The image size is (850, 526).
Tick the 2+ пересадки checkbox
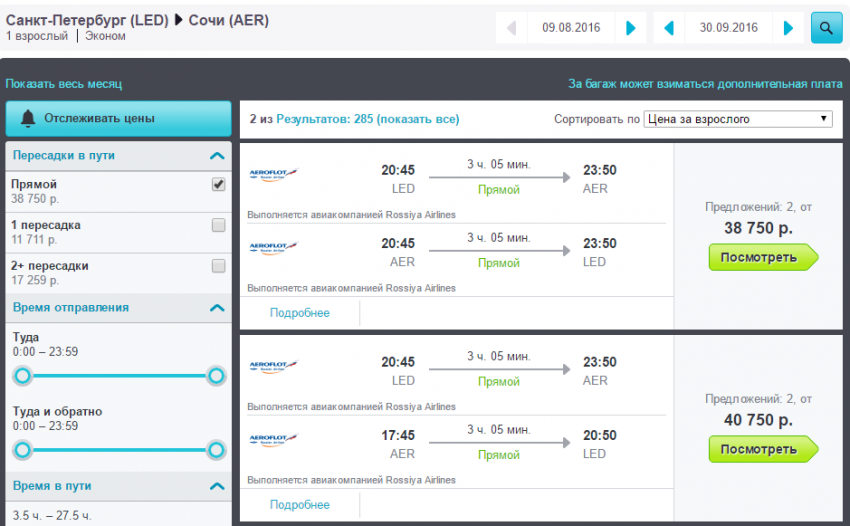click(218, 266)
